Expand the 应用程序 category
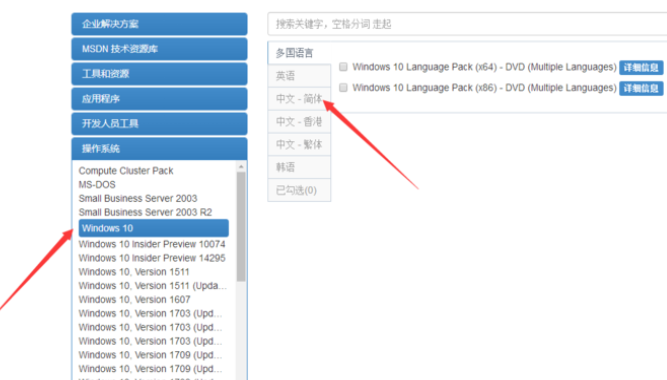 point(159,99)
